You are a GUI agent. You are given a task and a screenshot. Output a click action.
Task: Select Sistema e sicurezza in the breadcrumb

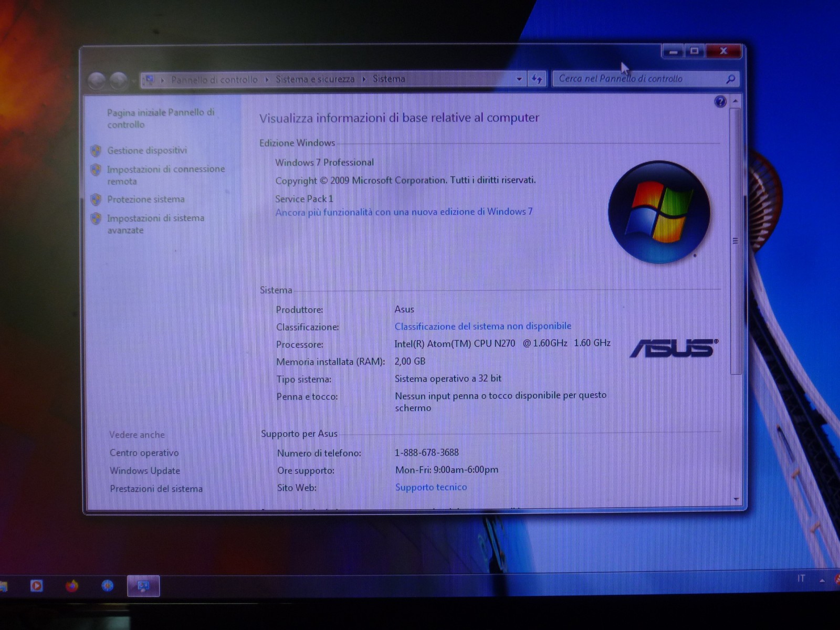coord(315,79)
